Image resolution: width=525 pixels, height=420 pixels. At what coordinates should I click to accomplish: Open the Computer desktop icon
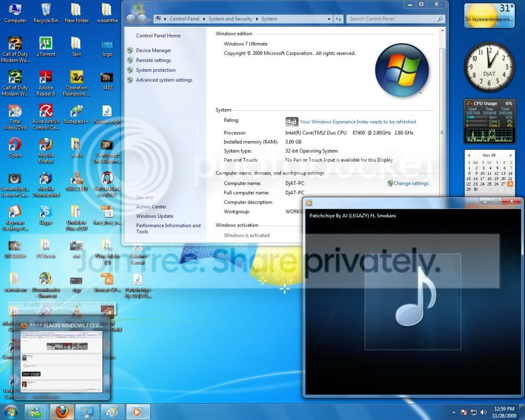[x=15, y=13]
